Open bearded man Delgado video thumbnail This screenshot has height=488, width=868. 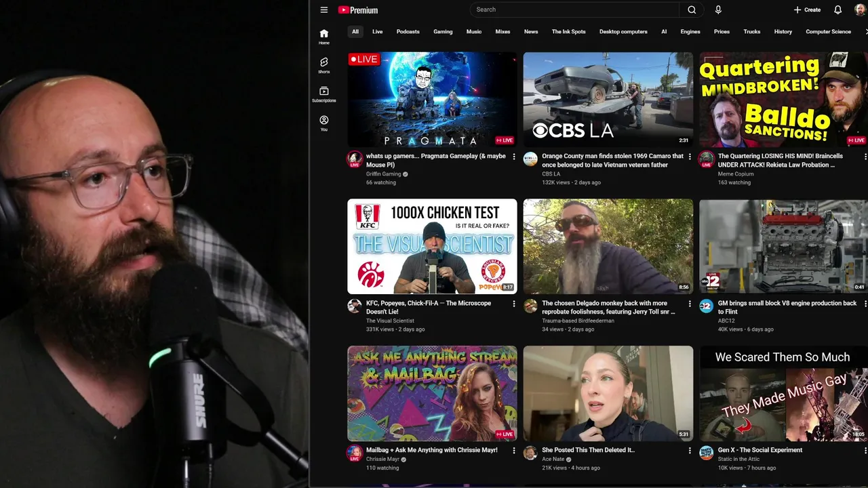click(608, 246)
